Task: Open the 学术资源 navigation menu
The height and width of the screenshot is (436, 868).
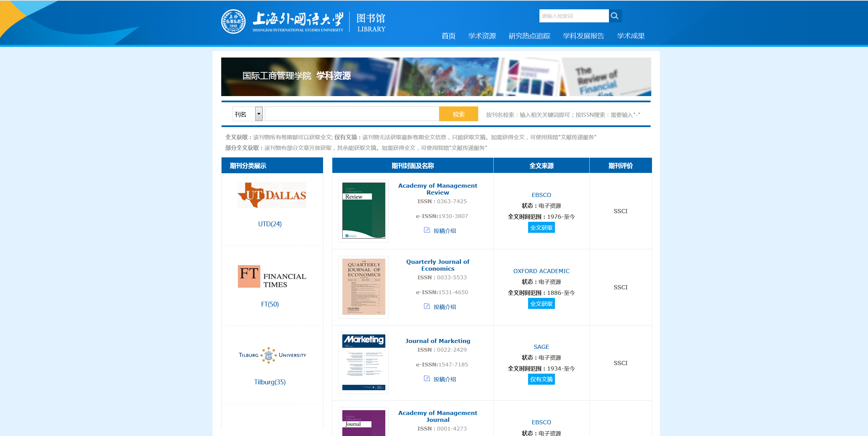Action: (x=482, y=36)
